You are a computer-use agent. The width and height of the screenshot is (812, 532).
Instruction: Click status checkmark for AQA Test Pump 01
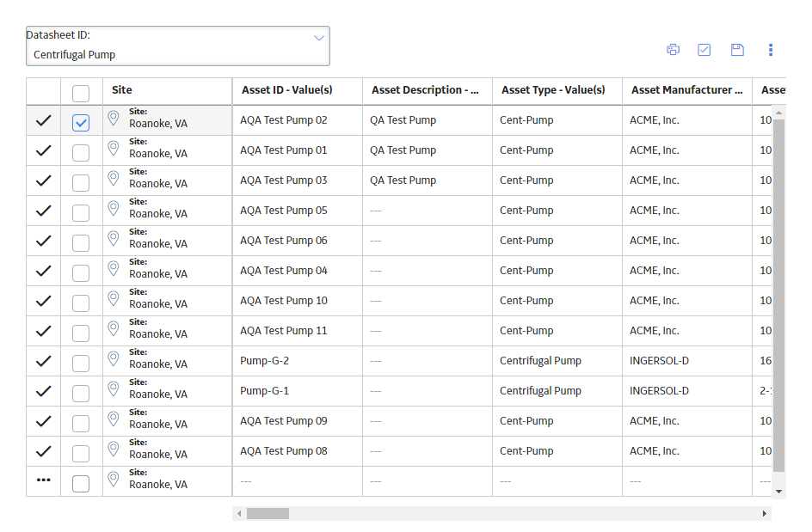(44, 150)
